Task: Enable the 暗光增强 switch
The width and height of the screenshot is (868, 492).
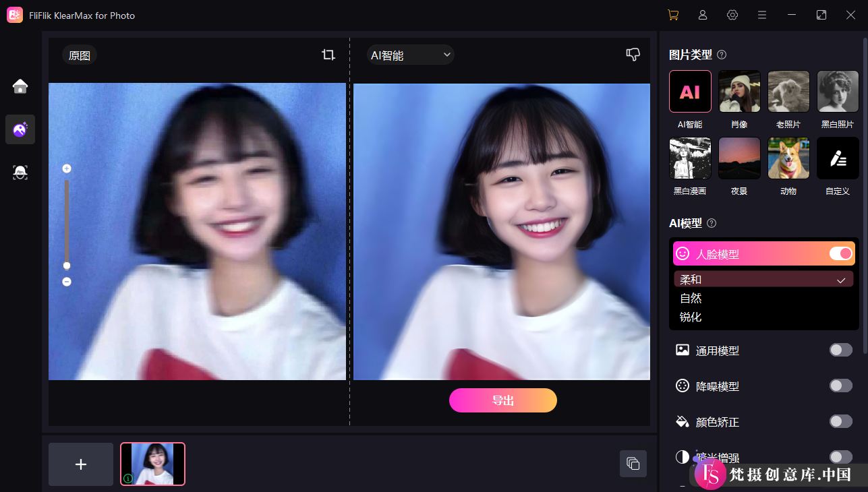Action: click(x=840, y=457)
